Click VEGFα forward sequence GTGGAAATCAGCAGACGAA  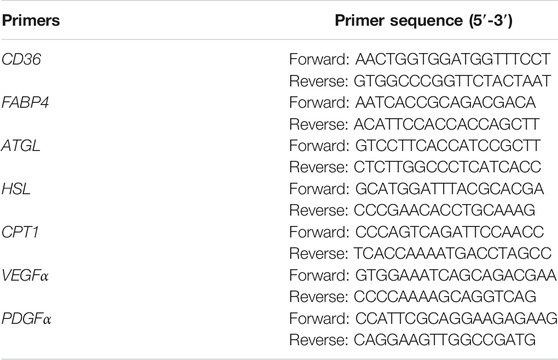456,275
